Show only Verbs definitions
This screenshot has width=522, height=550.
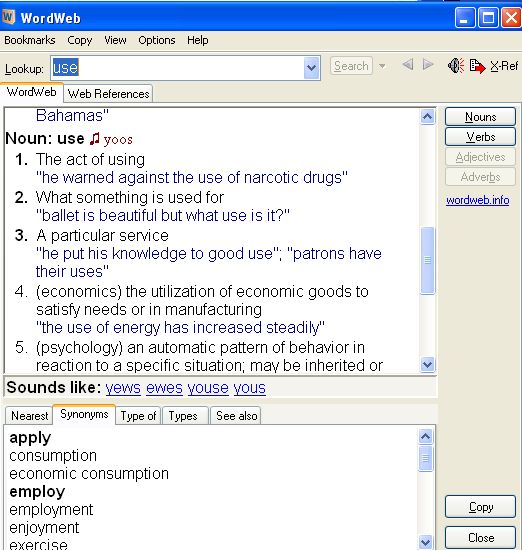pyautogui.click(x=480, y=137)
